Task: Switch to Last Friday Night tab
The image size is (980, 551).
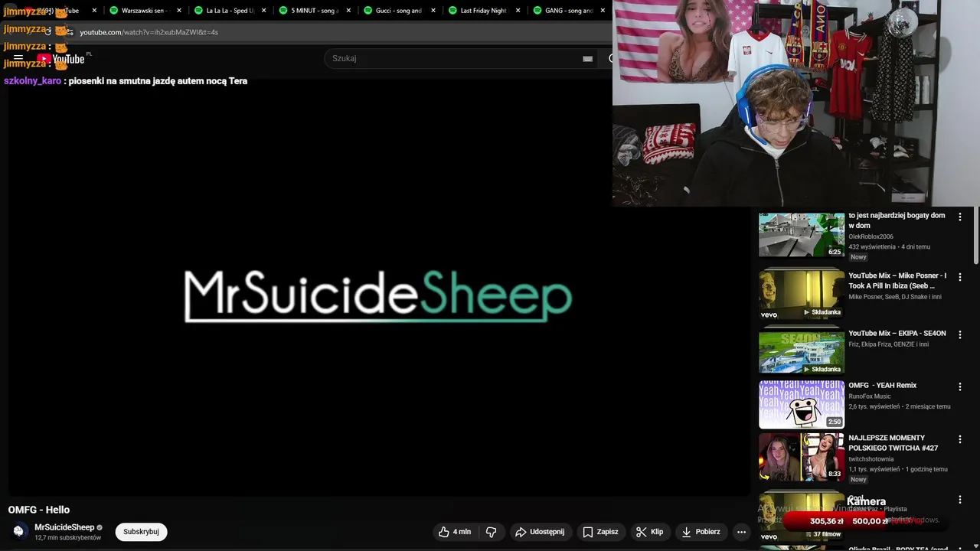Action: [x=482, y=11]
